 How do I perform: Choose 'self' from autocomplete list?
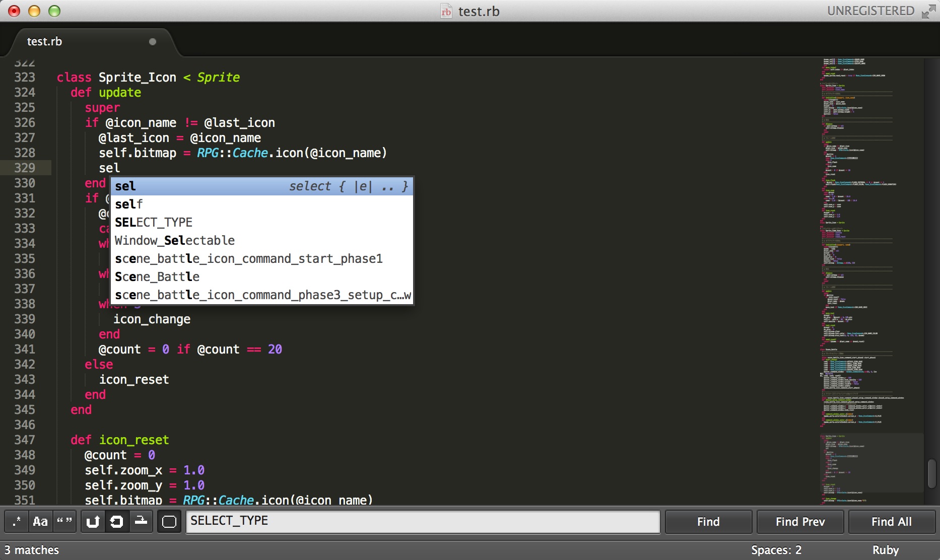262,204
